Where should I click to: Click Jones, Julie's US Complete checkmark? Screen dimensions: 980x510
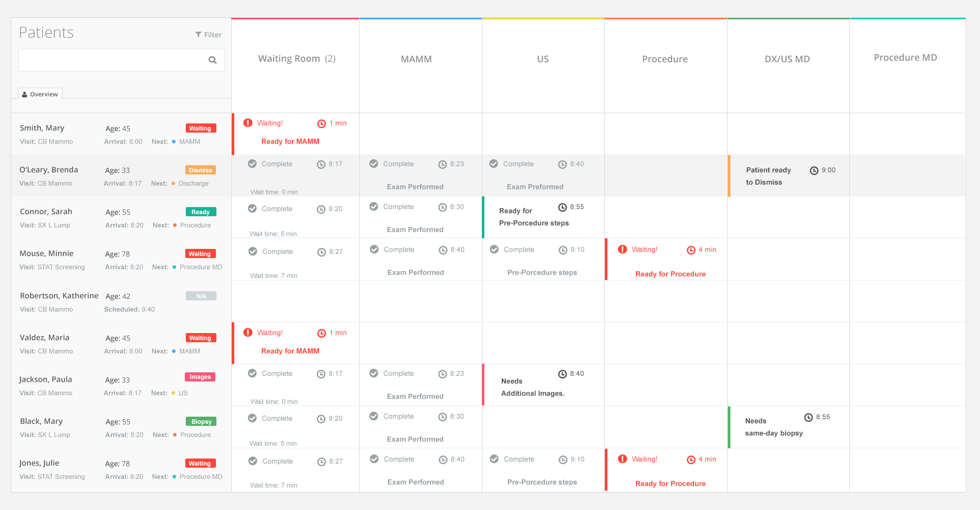(495, 459)
